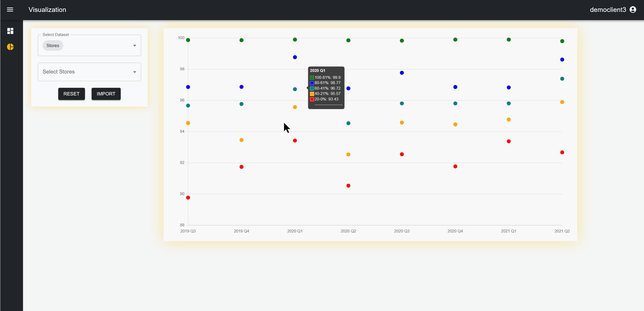
Task: Click the 2021 Q1 axis label
Action: (x=508, y=231)
